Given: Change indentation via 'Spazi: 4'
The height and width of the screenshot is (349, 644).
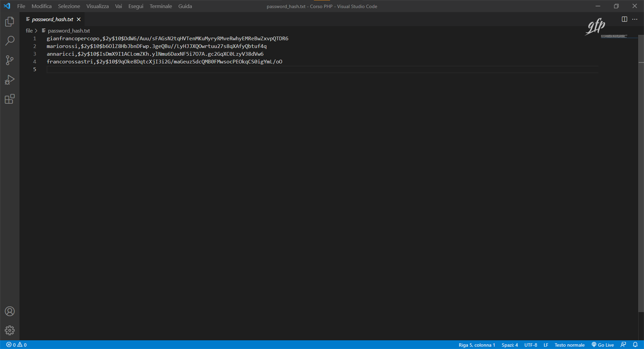Looking at the screenshot, I should 510,345.
